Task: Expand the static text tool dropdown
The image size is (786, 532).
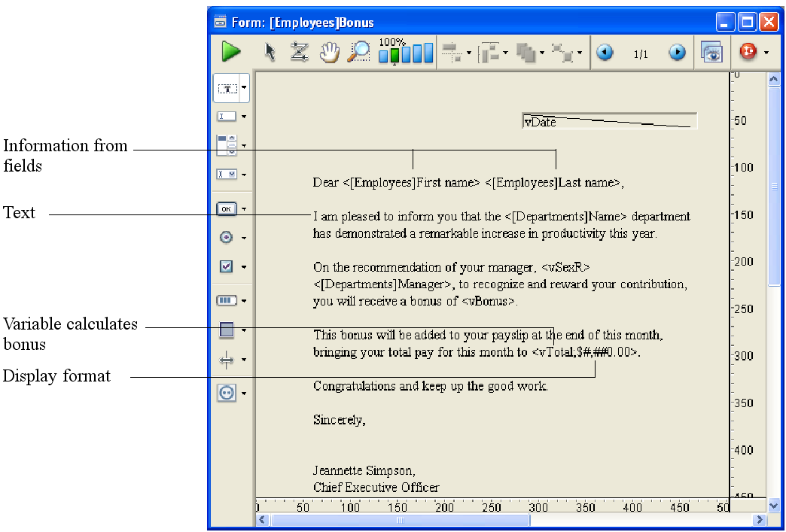Action: point(244,88)
